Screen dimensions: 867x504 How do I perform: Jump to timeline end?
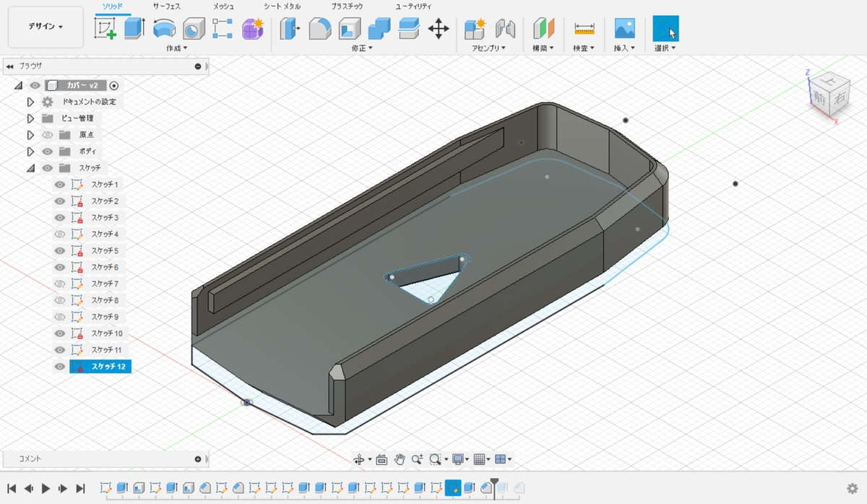click(x=80, y=489)
